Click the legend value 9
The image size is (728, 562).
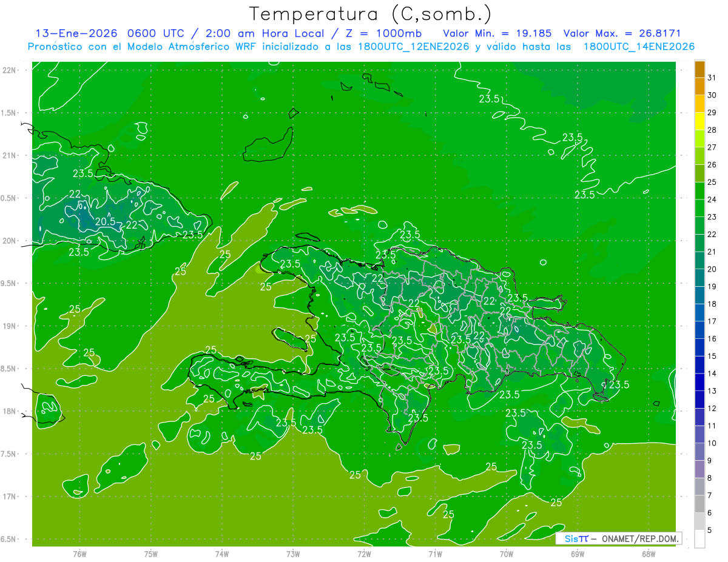point(710,461)
